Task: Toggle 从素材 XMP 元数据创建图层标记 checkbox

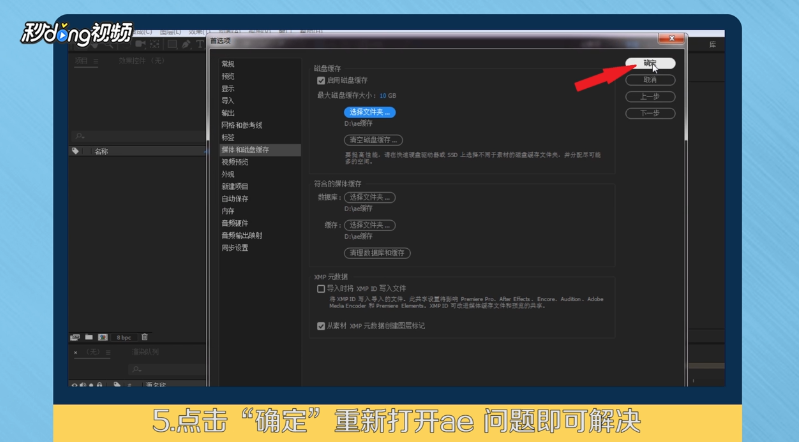Action: click(321, 326)
